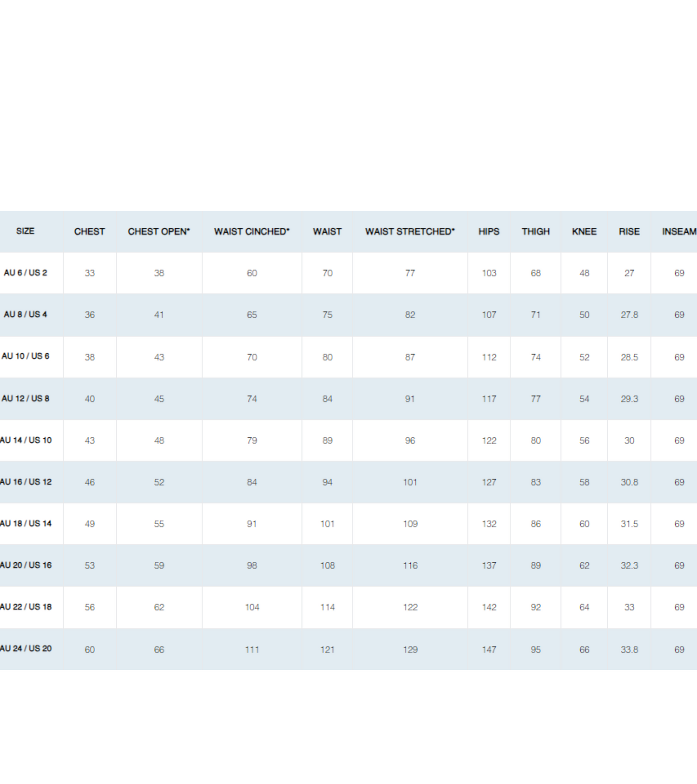Select the KNEE column header

point(584,231)
